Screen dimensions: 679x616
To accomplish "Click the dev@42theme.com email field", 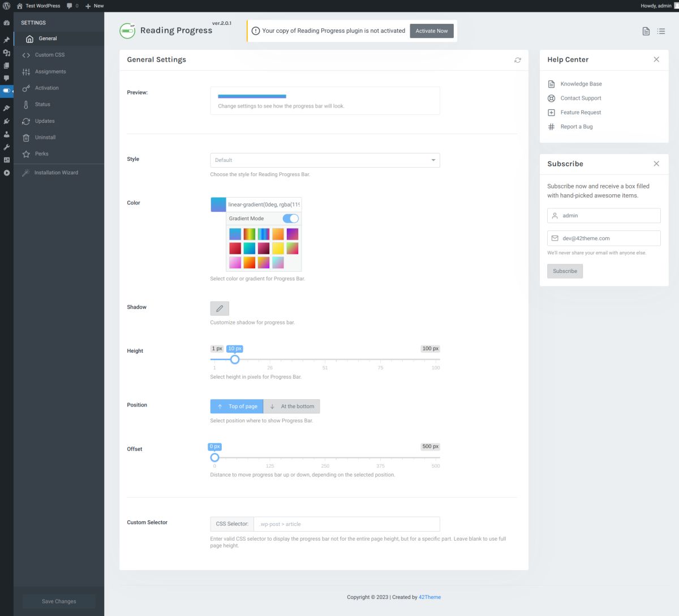I will point(604,238).
